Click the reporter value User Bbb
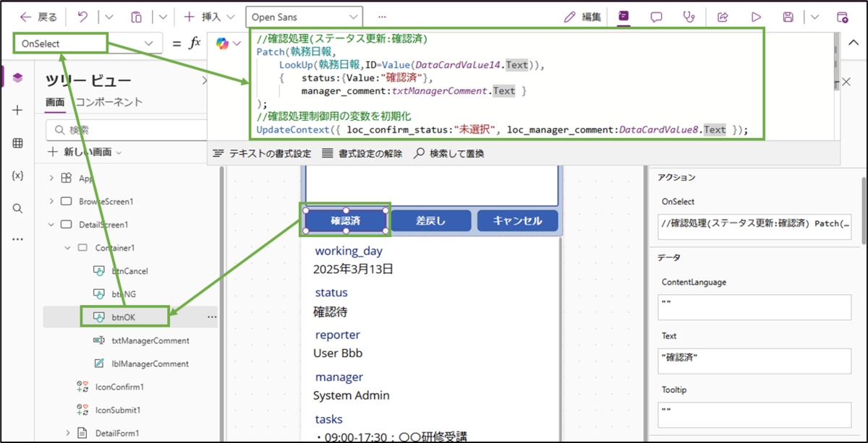868x443 pixels. coord(338,353)
